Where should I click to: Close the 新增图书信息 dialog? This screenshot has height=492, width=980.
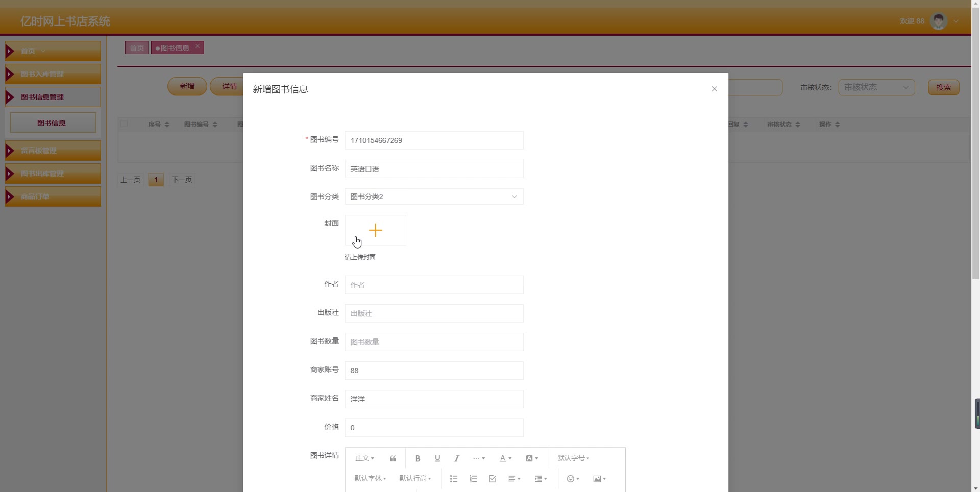(x=715, y=89)
